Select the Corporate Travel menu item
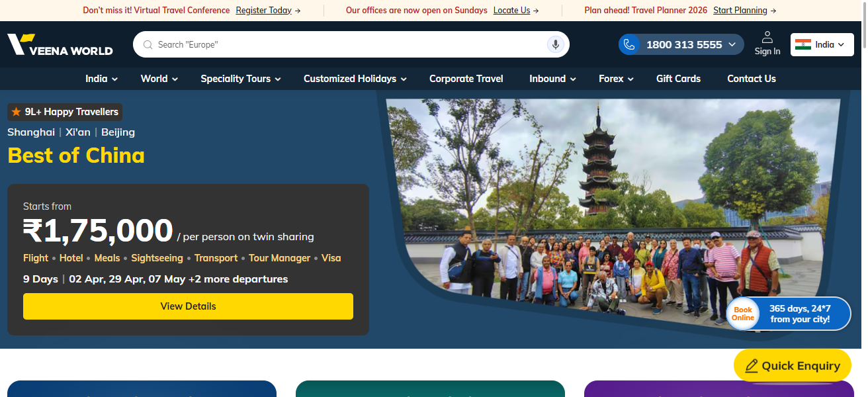Viewport: 868px width, 397px height. coord(466,79)
